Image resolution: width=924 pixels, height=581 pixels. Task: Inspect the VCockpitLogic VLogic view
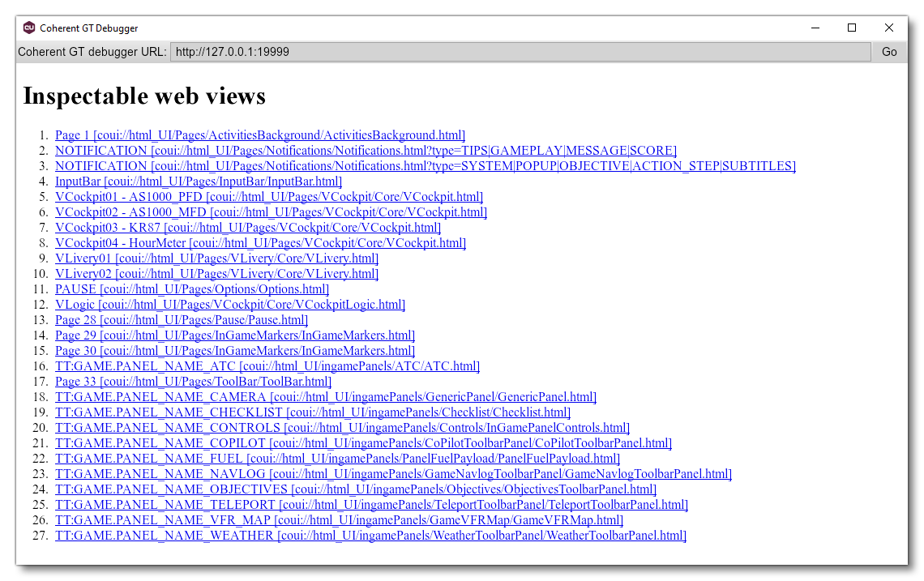click(x=229, y=304)
